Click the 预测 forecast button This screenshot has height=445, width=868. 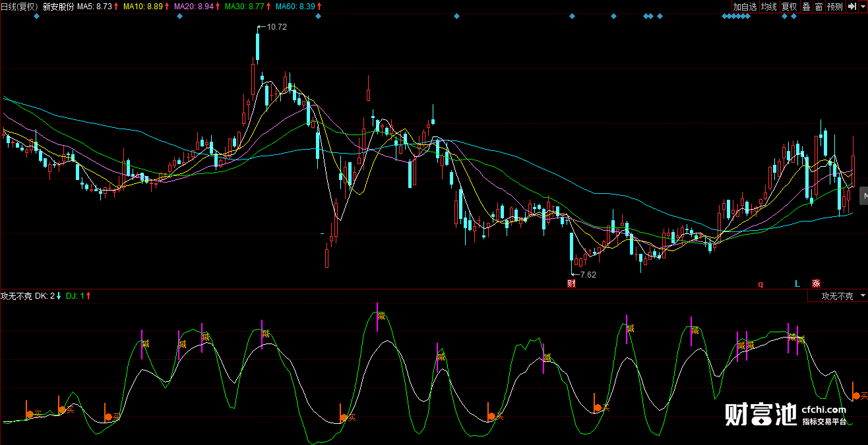click(x=835, y=7)
